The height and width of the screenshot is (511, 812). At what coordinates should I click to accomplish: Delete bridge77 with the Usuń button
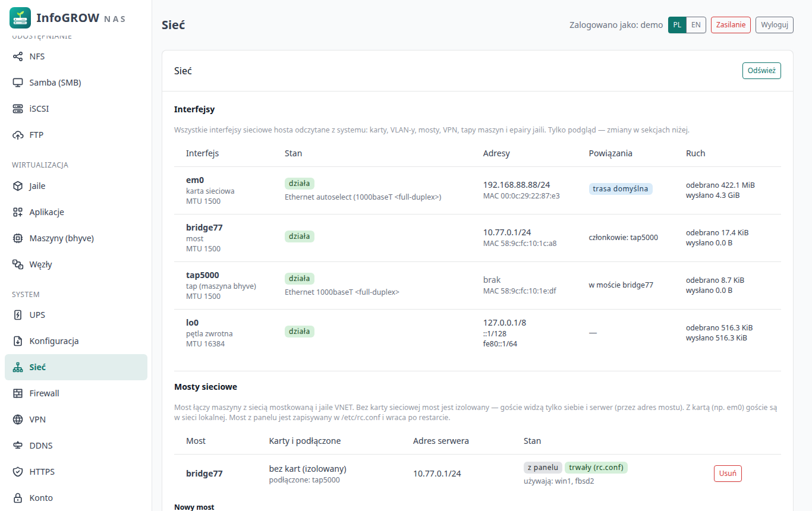728,474
